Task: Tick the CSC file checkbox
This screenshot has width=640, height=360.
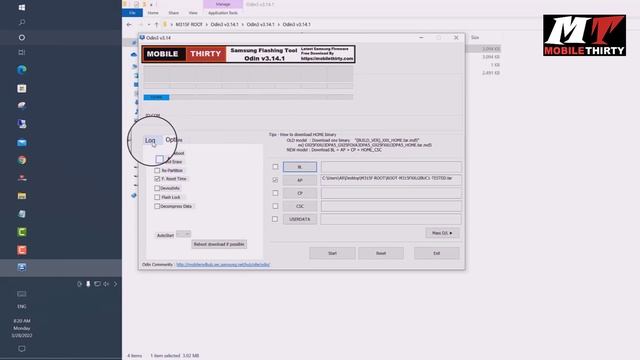Action: pos(275,206)
